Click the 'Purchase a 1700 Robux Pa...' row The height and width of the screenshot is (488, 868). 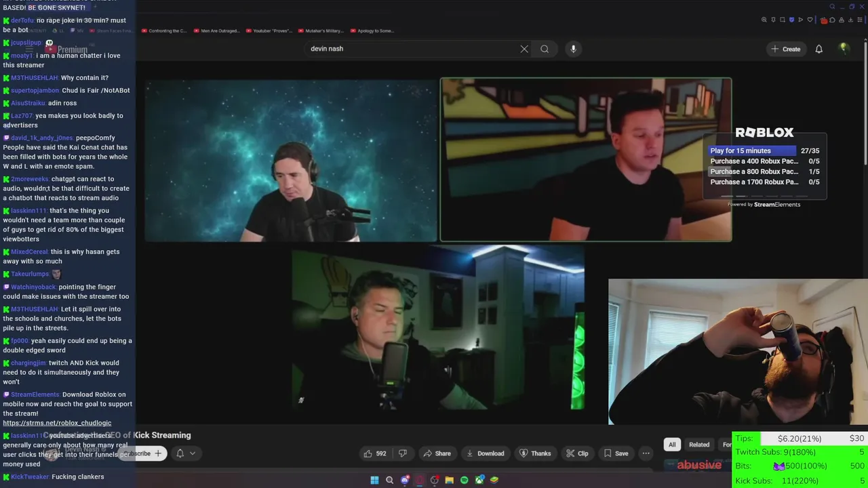click(x=764, y=182)
